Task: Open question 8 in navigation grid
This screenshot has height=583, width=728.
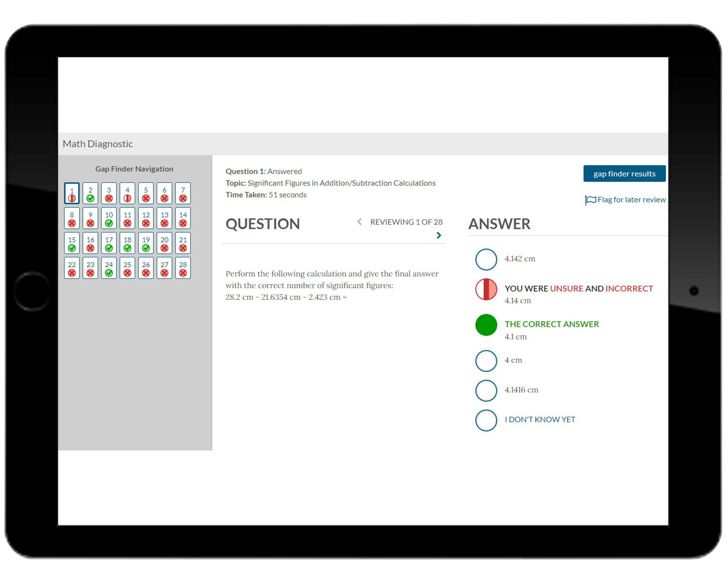Action: 72,218
